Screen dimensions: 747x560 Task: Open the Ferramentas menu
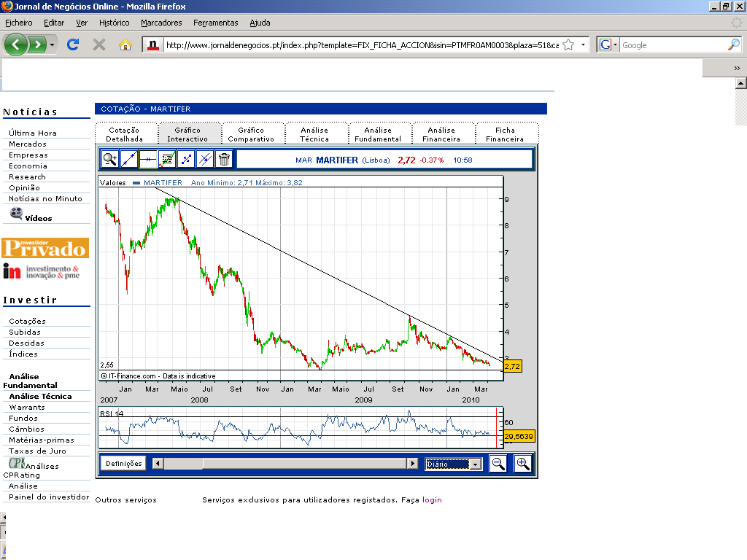215,23
